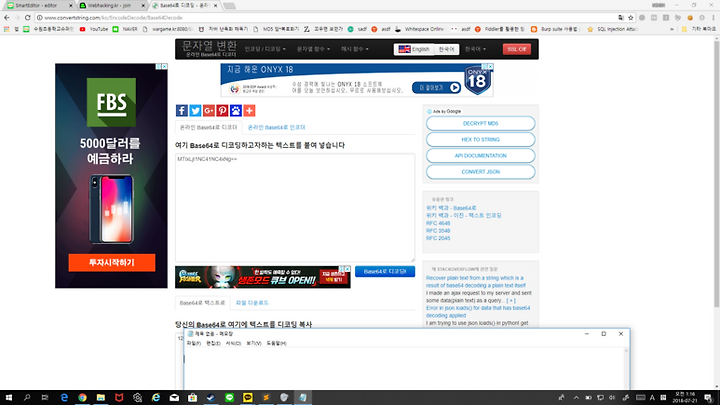Switch to Notepad in the taskbar

point(303,398)
